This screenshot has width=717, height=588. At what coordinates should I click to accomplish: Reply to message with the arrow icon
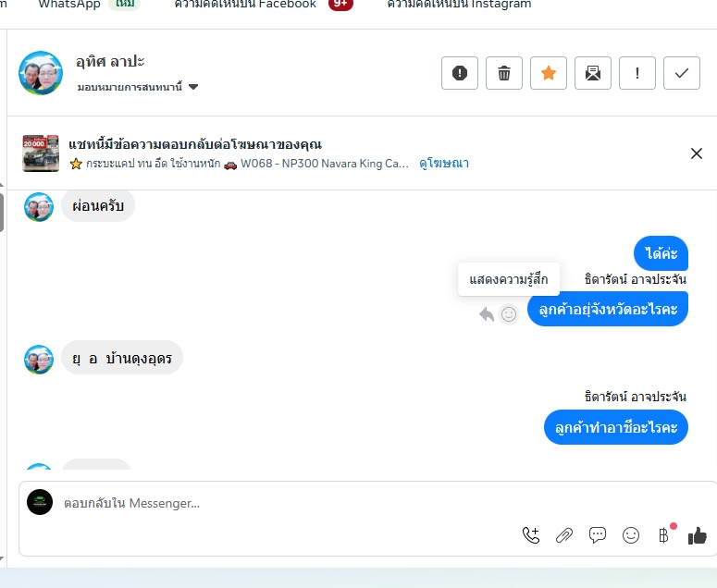(487, 314)
